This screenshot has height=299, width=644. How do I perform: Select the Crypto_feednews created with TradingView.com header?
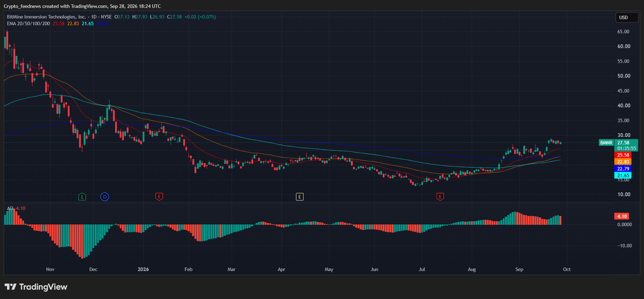tap(82, 6)
